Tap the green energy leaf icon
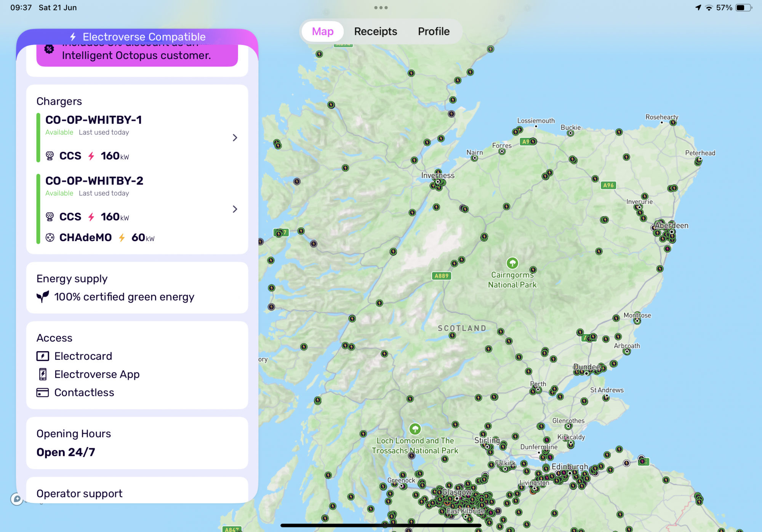The height and width of the screenshot is (532, 762). click(x=43, y=297)
